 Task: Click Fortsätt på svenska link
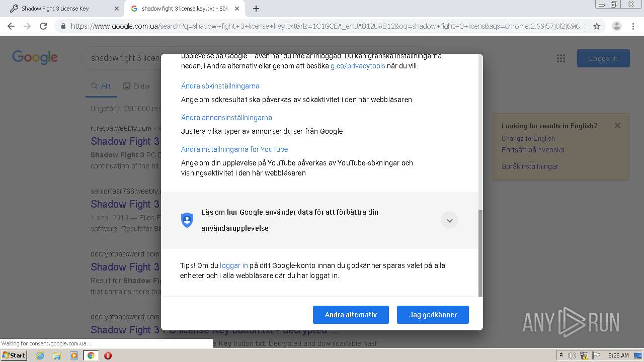coord(533,150)
